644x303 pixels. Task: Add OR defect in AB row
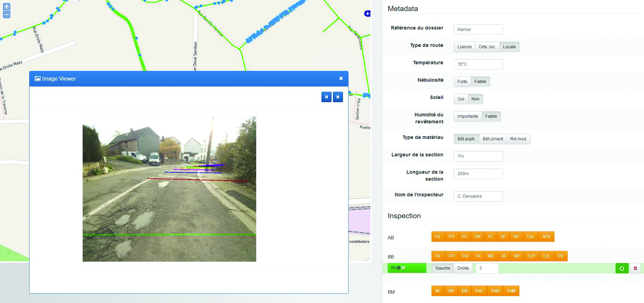point(478,237)
